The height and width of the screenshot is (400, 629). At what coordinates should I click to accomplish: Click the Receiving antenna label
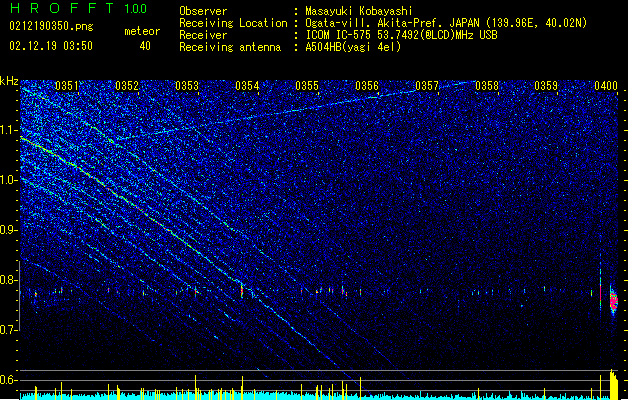tap(230, 47)
